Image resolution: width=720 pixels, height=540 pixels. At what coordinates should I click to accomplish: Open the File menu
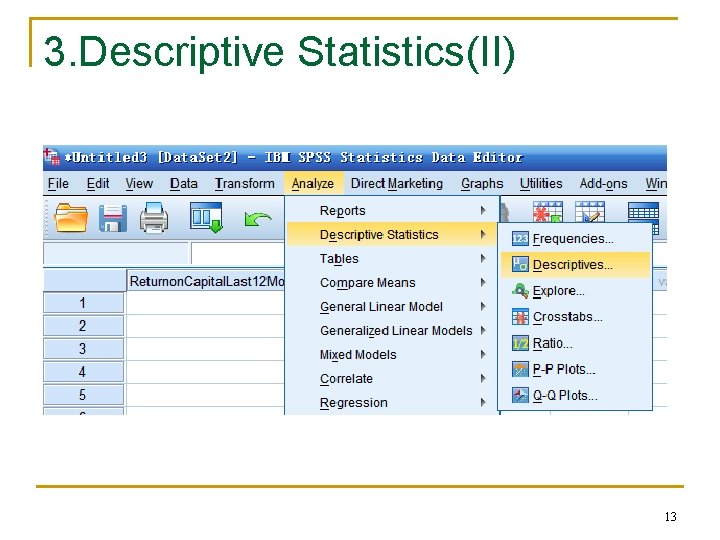coord(58,184)
